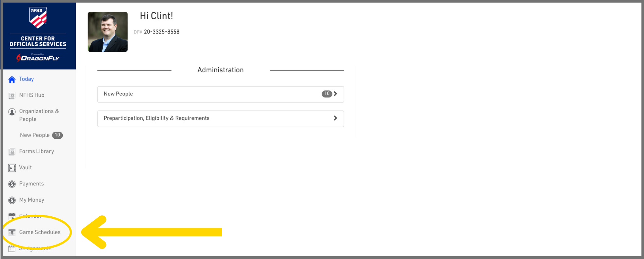Expand Preparticipation, Eligibility & Requirements chevron
This screenshot has width=644, height=259.
335,118
